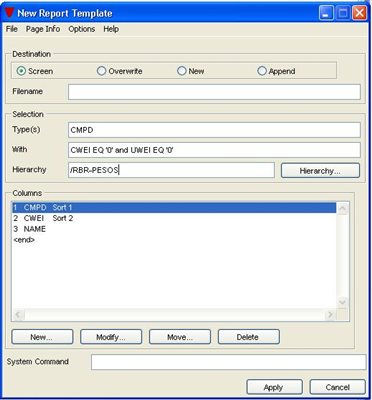
Task: Click the Modify... column button
Action: tap(111, 337)
